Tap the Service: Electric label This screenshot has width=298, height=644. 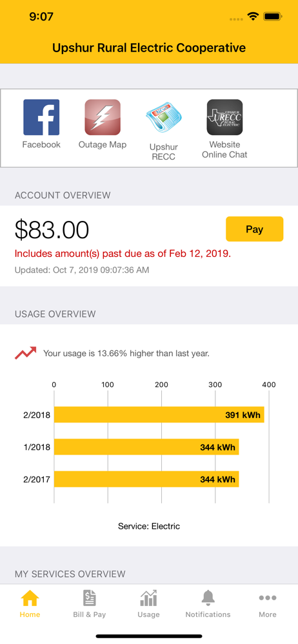point(149,526)
